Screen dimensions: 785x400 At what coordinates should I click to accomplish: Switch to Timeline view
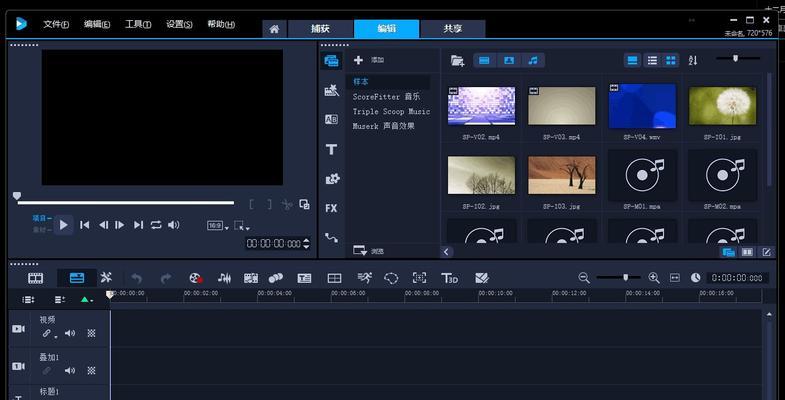click(x=77, y=278)
